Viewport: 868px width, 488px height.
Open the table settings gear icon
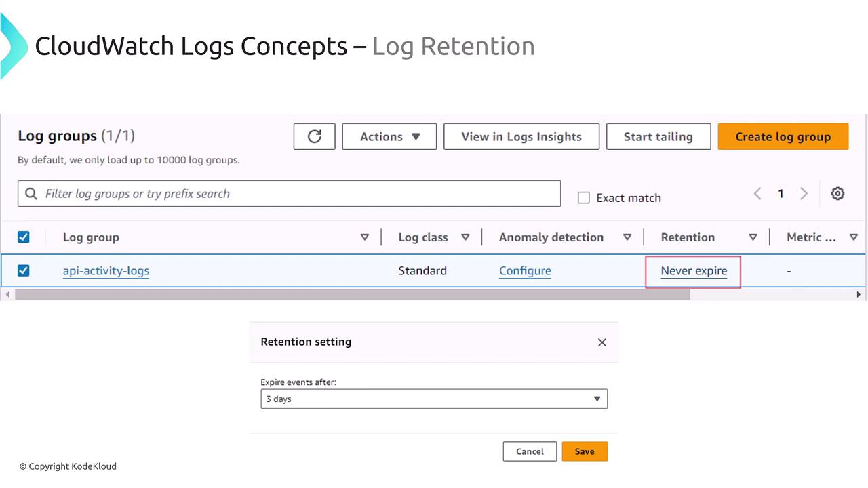point(837,194)
